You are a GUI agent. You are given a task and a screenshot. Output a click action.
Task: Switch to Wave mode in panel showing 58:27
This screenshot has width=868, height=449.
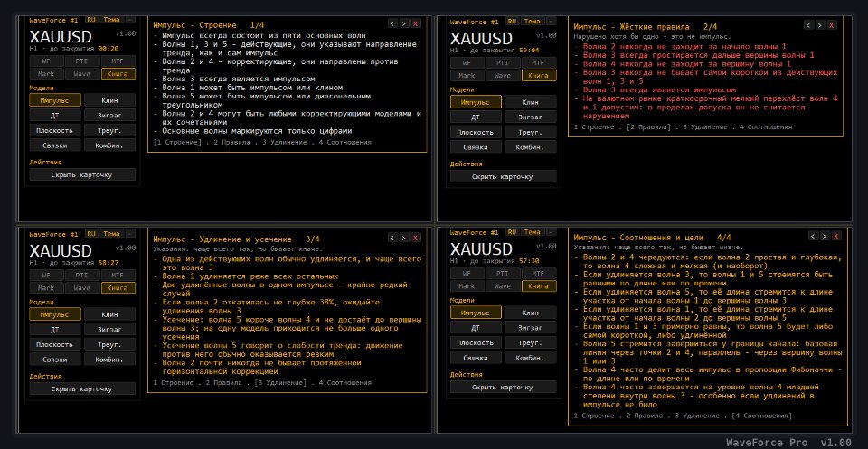[82, 287]
